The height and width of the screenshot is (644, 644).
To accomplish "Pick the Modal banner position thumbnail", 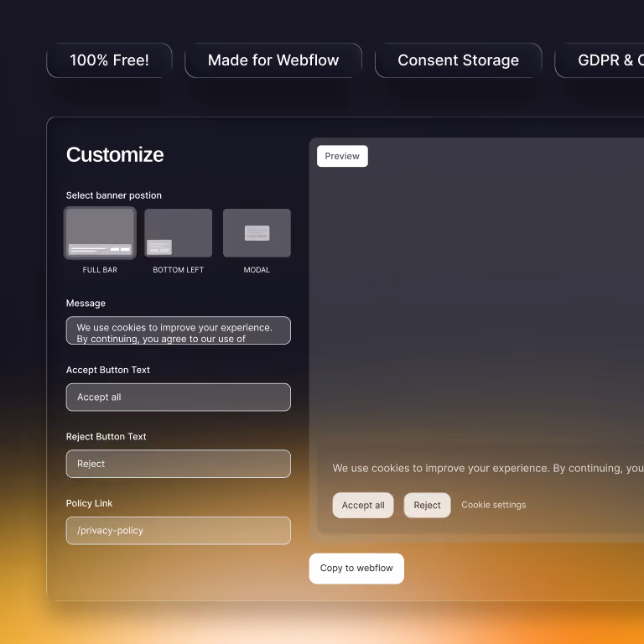I will pyautogui.click(x=257, y=233).
